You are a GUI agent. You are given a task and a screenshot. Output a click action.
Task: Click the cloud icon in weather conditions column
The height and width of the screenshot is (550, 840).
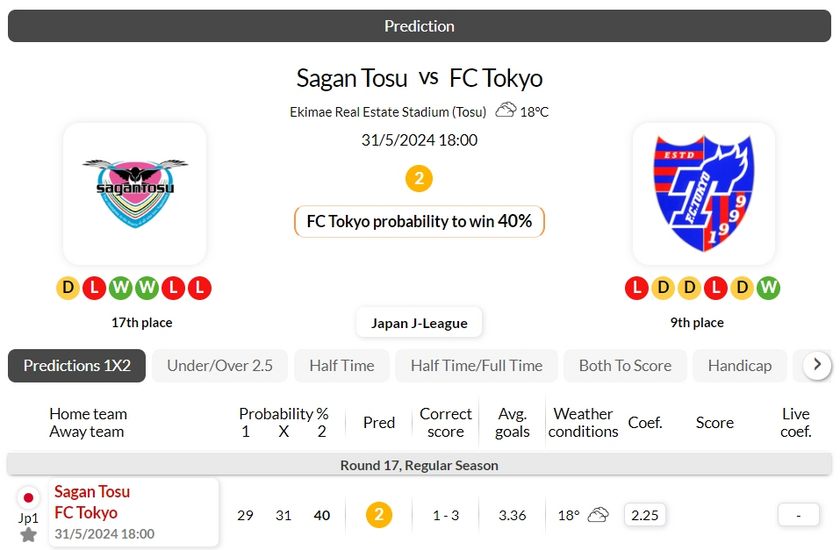598,515
